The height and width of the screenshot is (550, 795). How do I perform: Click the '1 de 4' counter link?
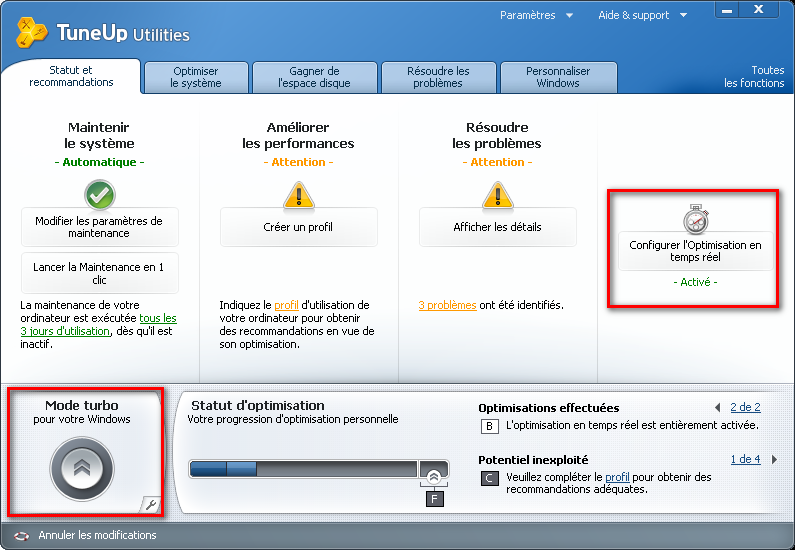point(745,459)
